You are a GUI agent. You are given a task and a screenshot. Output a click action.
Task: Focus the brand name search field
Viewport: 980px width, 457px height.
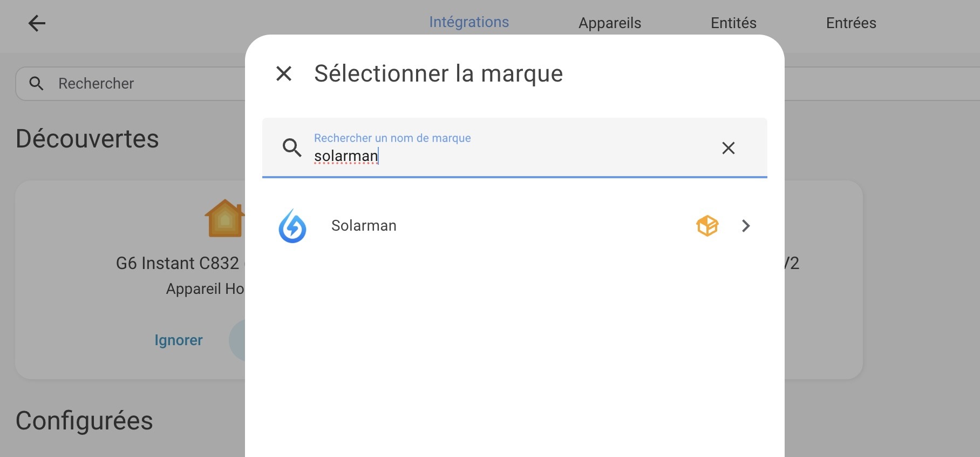tap(507, 156)
